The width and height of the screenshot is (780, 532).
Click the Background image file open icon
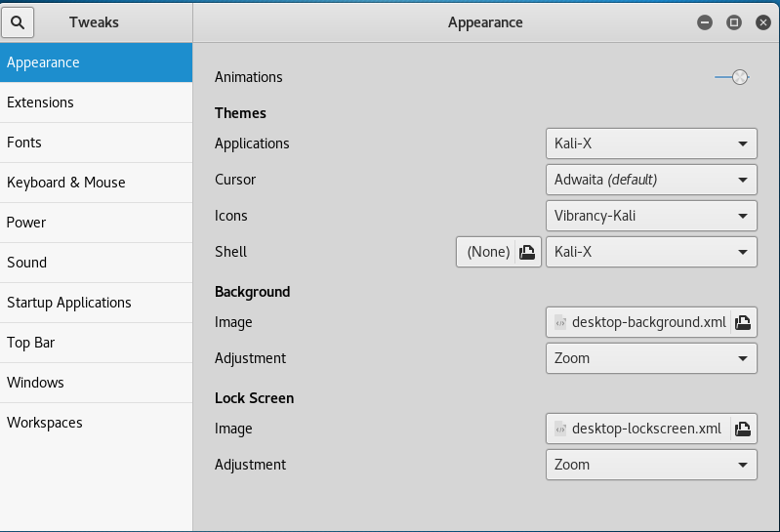pos(742,322)
